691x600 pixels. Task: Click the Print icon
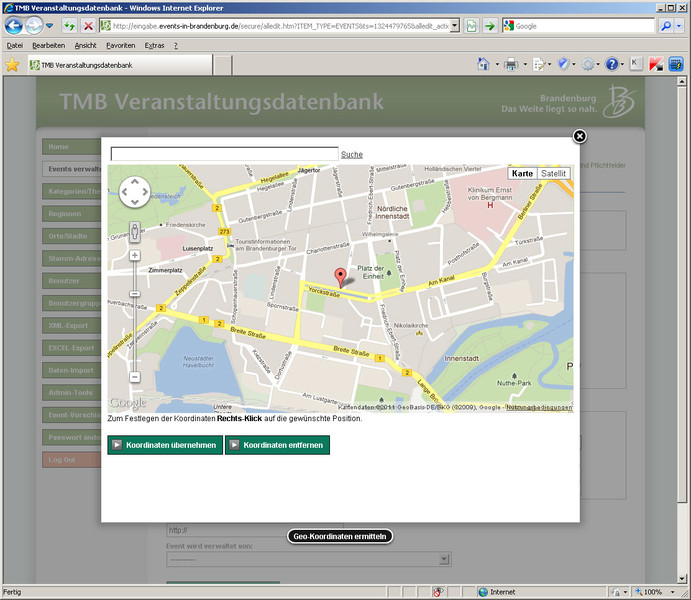(x=511, y=64)
